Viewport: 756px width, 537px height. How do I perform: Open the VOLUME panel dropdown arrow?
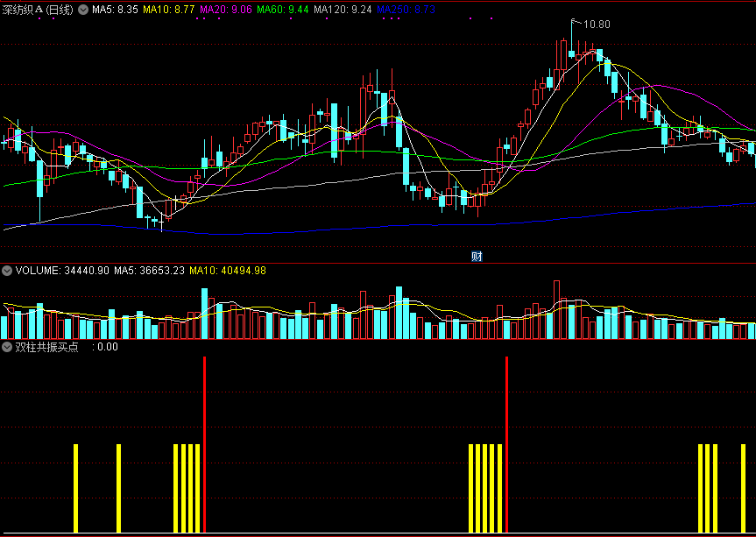point(7,271)
